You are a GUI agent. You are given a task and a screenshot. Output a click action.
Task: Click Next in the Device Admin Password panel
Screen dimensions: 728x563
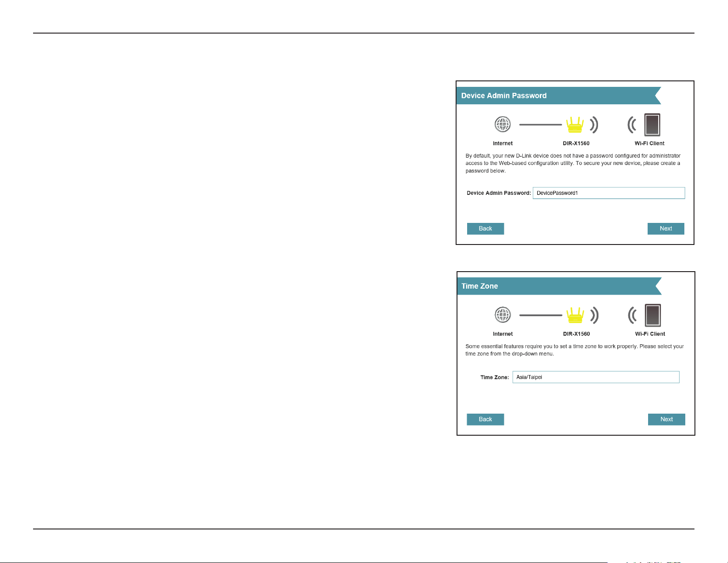pos(666,229)
